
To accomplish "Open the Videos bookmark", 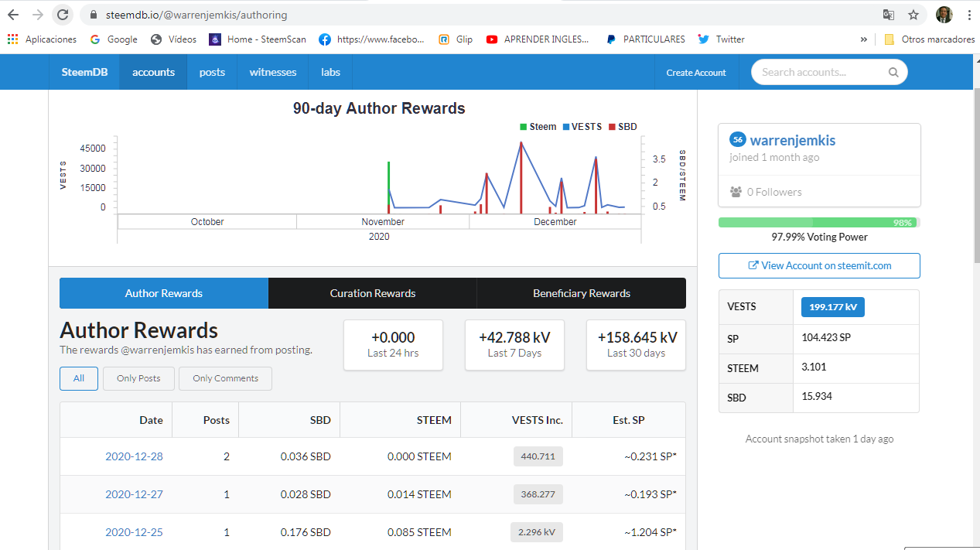I will click(x=174, y=39).
